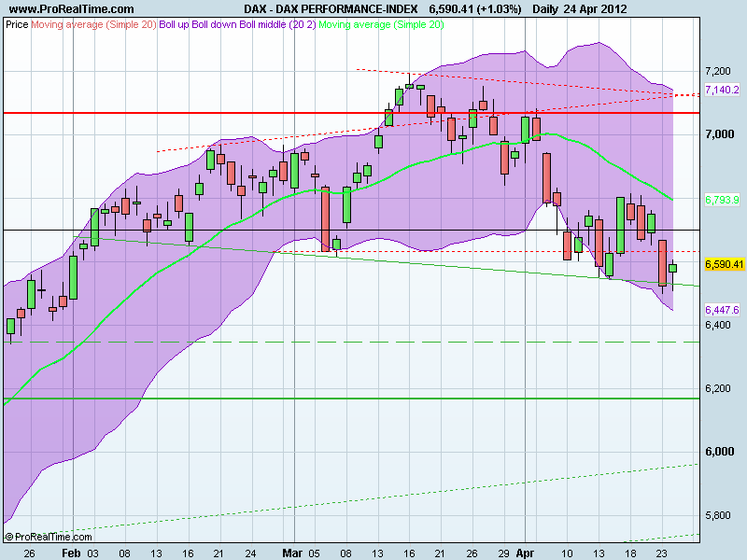Click the 7,140.2 upper Bollinger value label
Screen dimensions: 747x560
(x=722, y=90)
